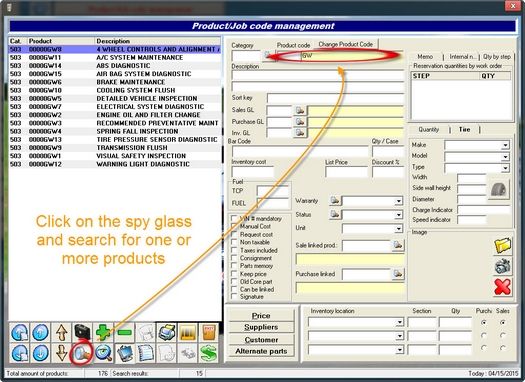Check Can be linked

click(234, 289)
